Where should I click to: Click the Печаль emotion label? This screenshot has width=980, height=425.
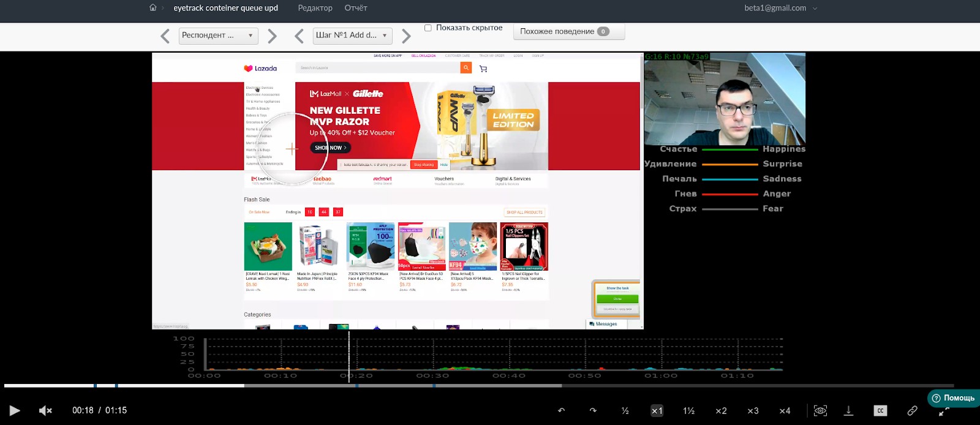[679, 179]
